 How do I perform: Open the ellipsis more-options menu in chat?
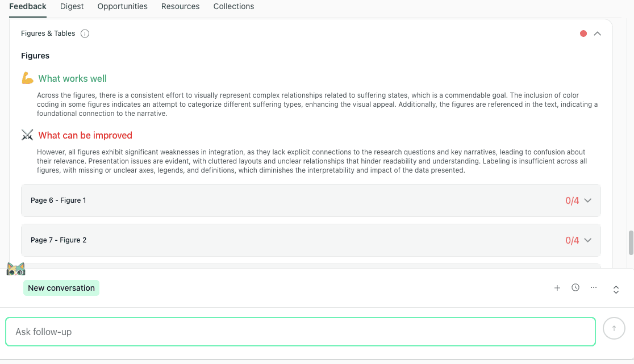coord(594,287)
